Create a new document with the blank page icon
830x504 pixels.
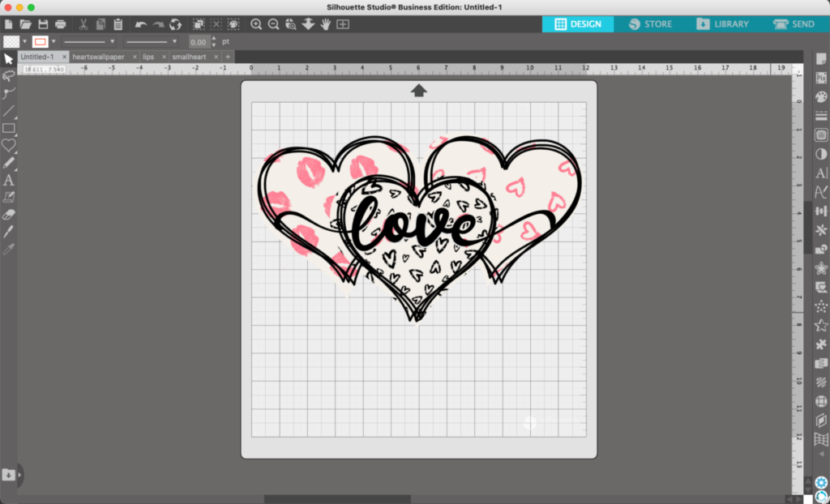8,24
